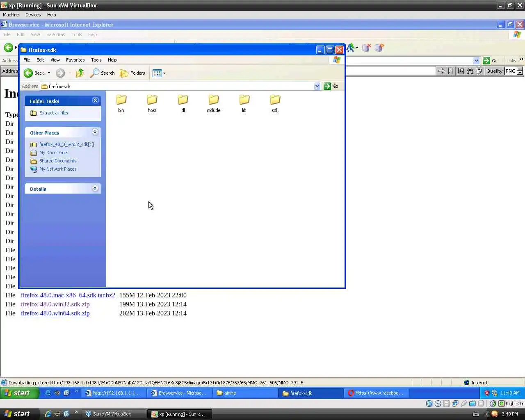525x420 pixels.
Task: Collapse the Other Places panel
Action: tap(95, 132)
